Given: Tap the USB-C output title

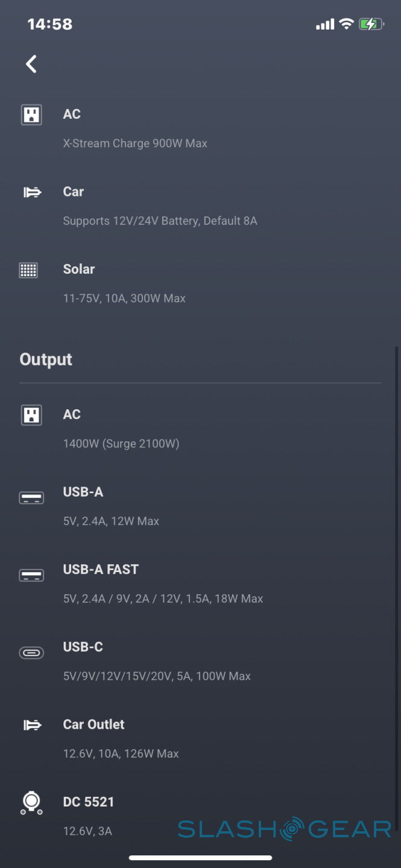Looking at the screenshot, I should click(83, 647).
